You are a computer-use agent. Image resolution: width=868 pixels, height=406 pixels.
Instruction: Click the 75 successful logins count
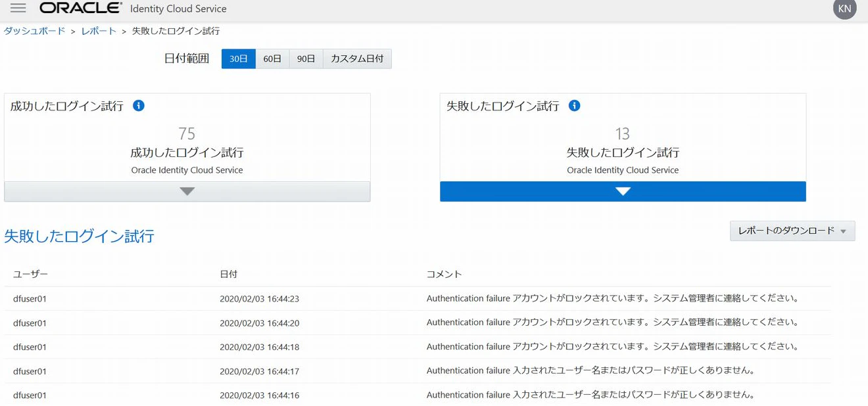pos(187,134)
